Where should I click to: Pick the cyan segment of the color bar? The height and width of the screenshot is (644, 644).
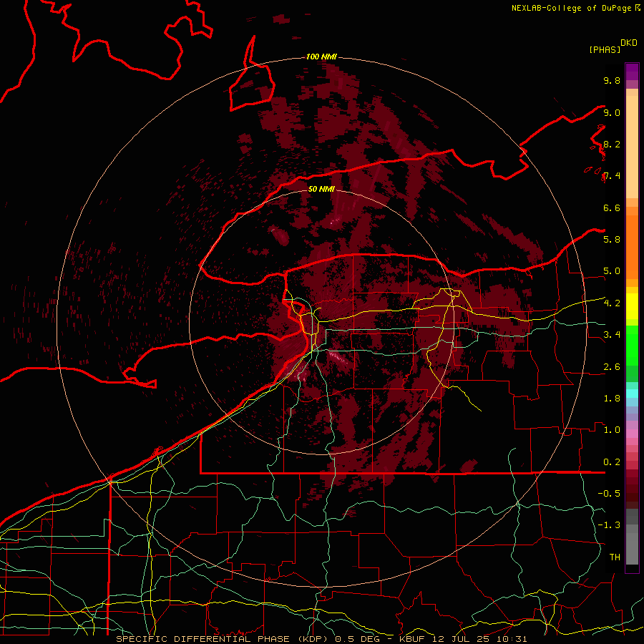632,393
